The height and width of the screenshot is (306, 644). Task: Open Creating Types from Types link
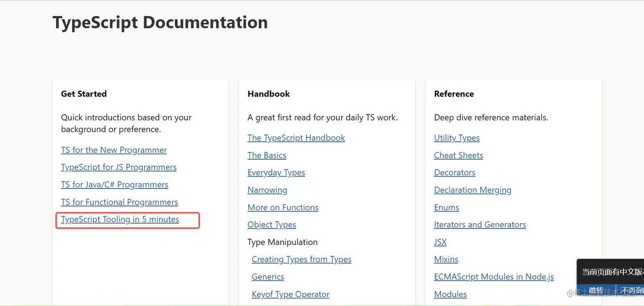tap(302, 260)
